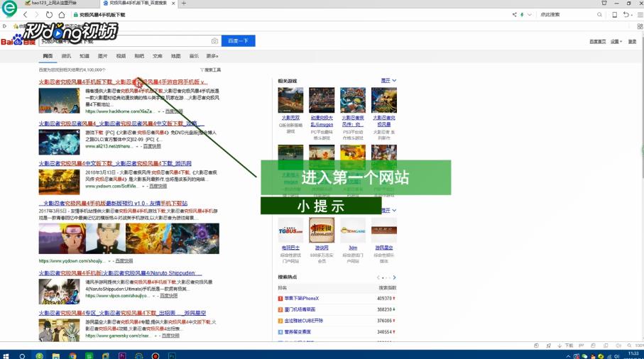The image size is (644, 359).
Task: Click the browser forward arrow
Action: (x=37, y=15)
